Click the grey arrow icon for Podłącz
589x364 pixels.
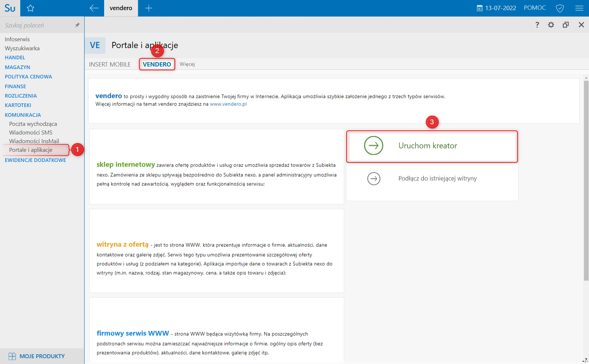tap(374, 179)
